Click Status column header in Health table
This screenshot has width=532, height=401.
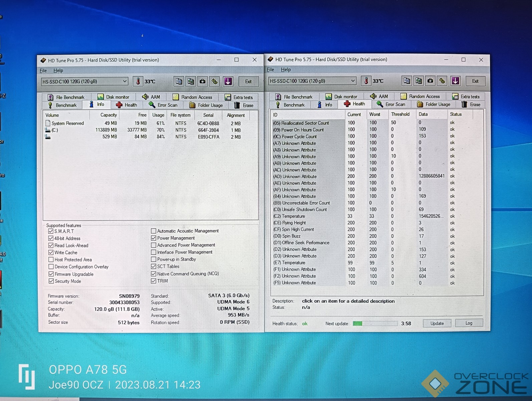460,114
